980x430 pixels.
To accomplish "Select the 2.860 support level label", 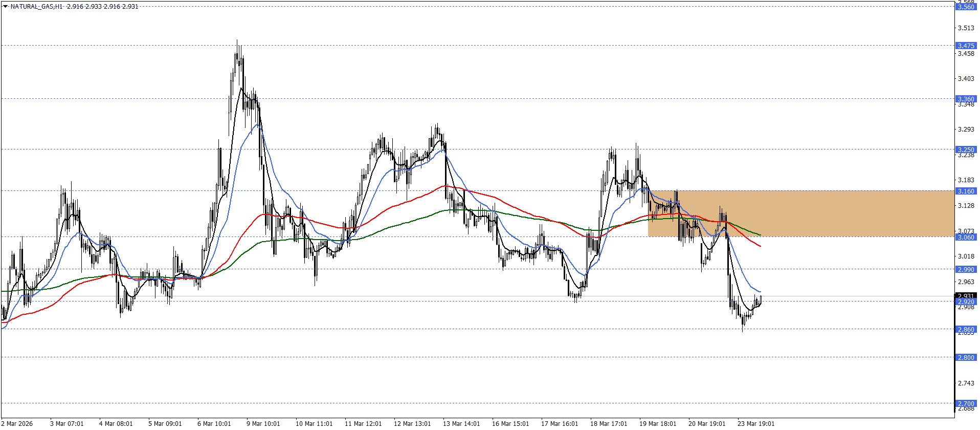I will point(966,329).
